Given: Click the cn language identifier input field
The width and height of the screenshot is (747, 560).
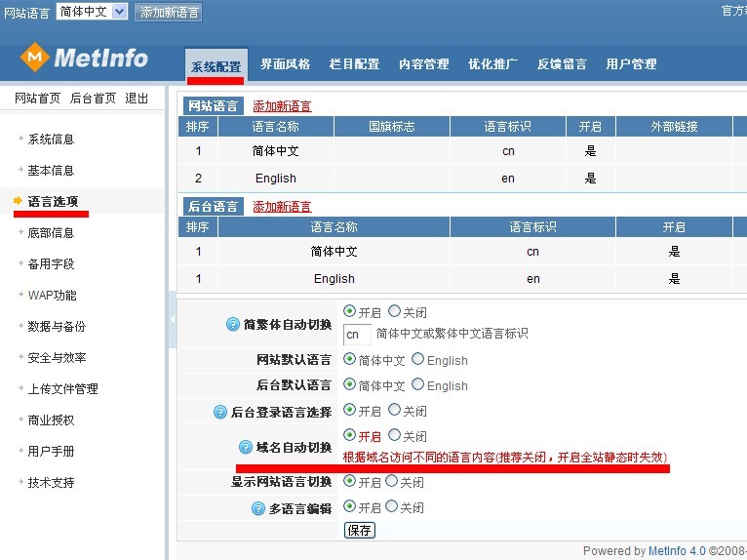Looking at the screenshot, I should tap(357, 334).
